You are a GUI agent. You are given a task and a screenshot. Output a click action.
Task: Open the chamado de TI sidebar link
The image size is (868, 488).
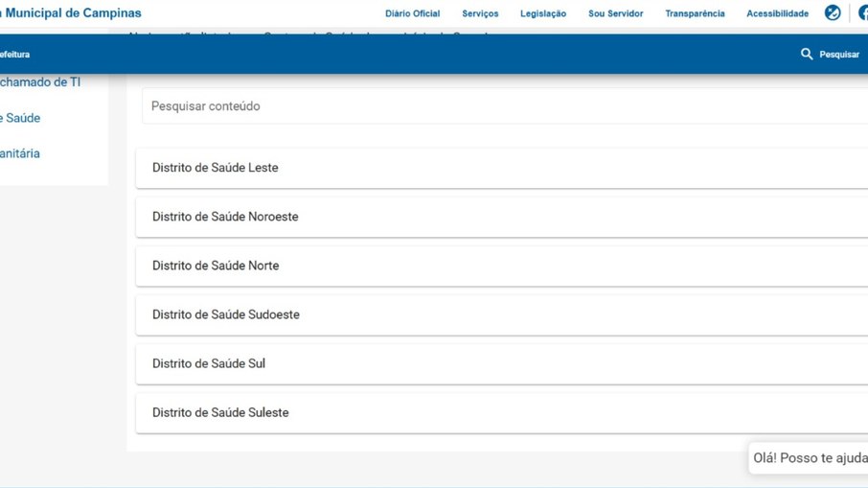click(x=40, y=82)
